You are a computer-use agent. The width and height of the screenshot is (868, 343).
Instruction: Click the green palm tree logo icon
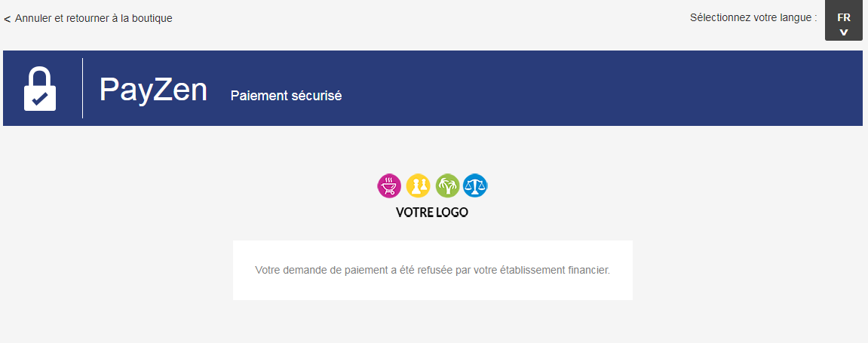(447, 186)
